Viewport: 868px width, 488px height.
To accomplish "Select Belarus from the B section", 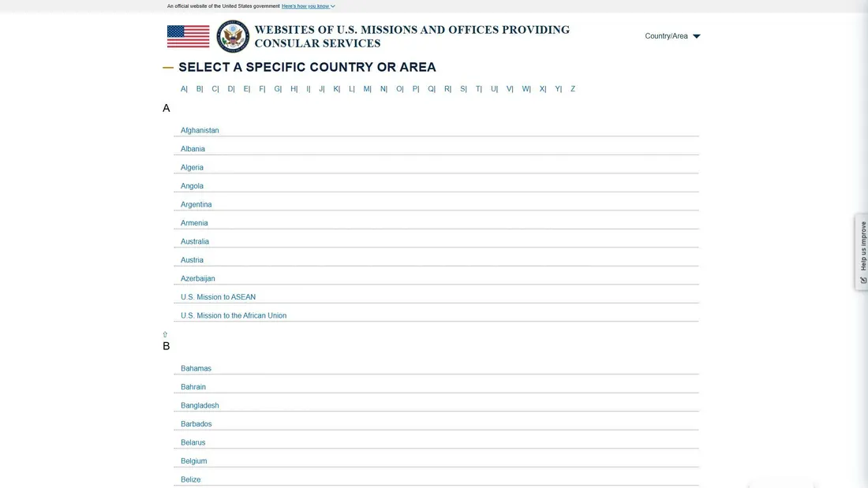I will [193, 442].
